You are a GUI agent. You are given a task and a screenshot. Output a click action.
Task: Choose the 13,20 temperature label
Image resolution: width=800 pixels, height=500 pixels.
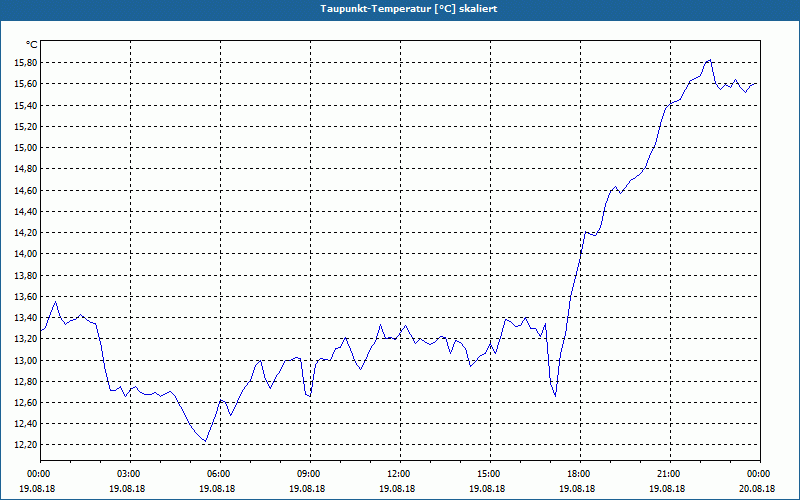point(27,339)
